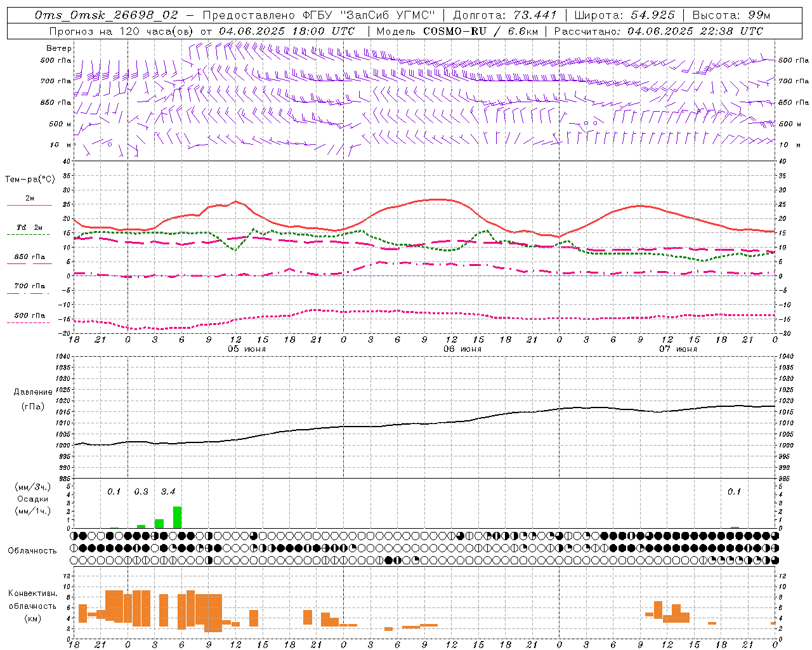The height and width of the screenshot is (650, 812).
Task: Click the Широта: 54.925 header value
Action: coord(624,15)
